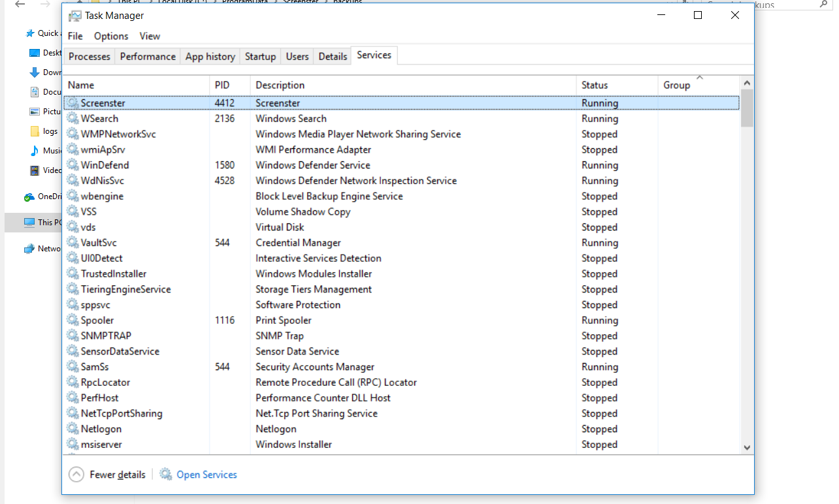Click the scrollbar down arrow in services list
This screenshot has height=504, width=839.
coord(747,448)
